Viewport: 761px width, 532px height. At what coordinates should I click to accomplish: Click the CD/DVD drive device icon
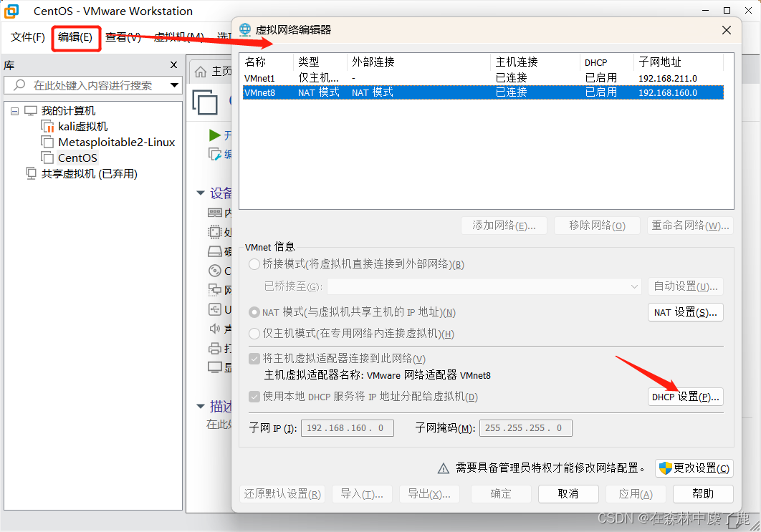pos(215,271)
